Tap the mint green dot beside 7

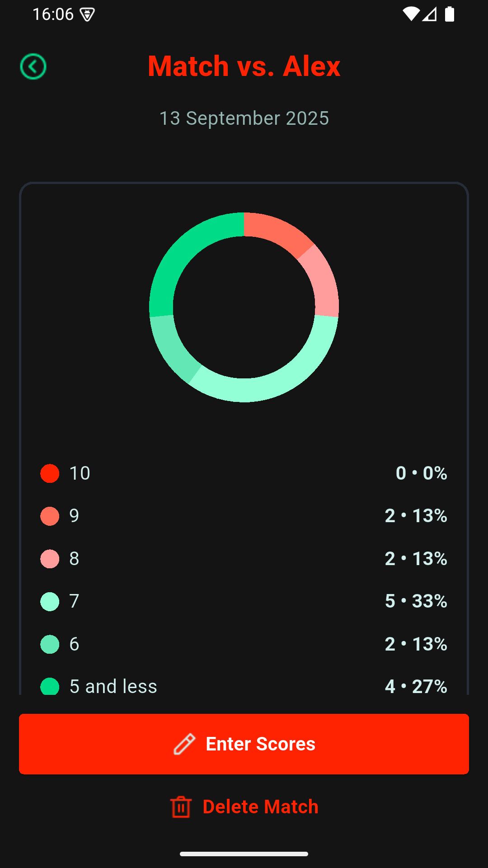(50, 601)
